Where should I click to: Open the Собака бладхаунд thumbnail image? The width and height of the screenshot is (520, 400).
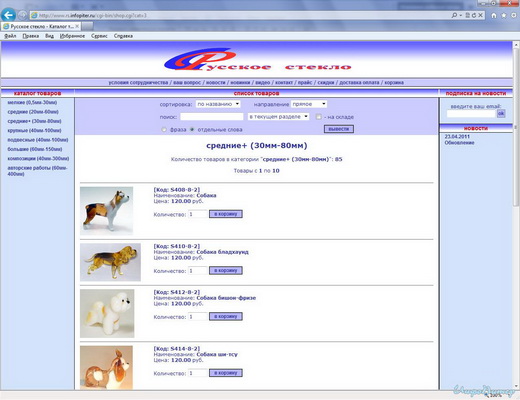110,262
